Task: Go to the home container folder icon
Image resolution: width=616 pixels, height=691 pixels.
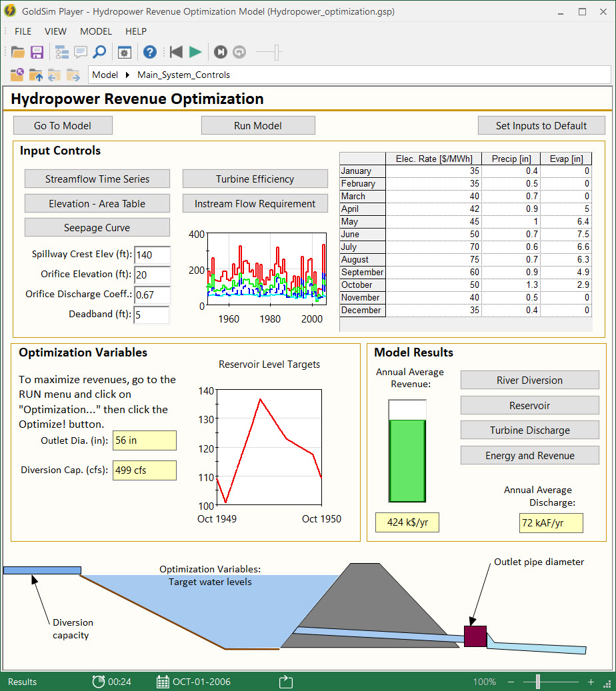Action: point(17,75)
